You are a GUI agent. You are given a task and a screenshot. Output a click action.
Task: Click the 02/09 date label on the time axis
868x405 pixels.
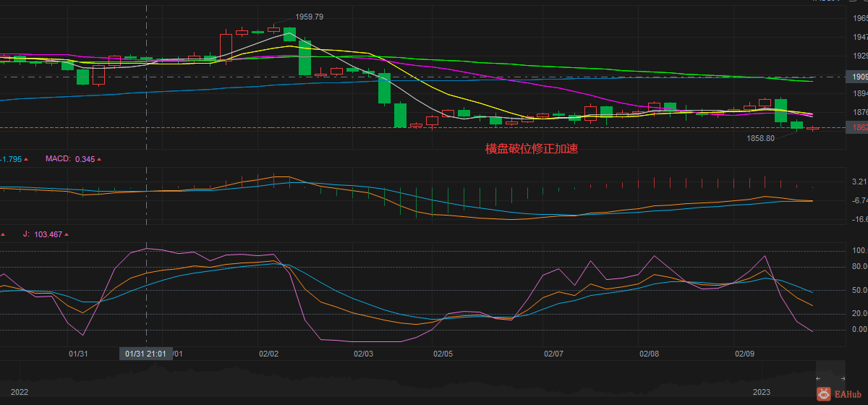[744, 354]
